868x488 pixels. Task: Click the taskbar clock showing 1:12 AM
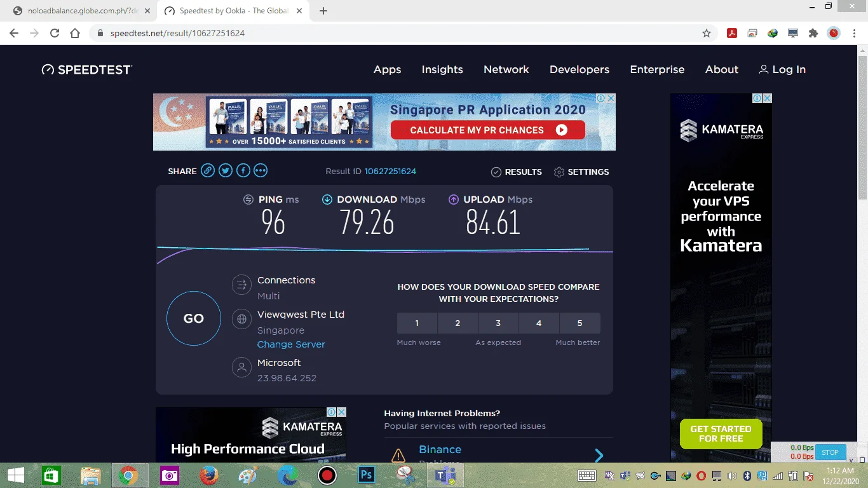point(842,475)
